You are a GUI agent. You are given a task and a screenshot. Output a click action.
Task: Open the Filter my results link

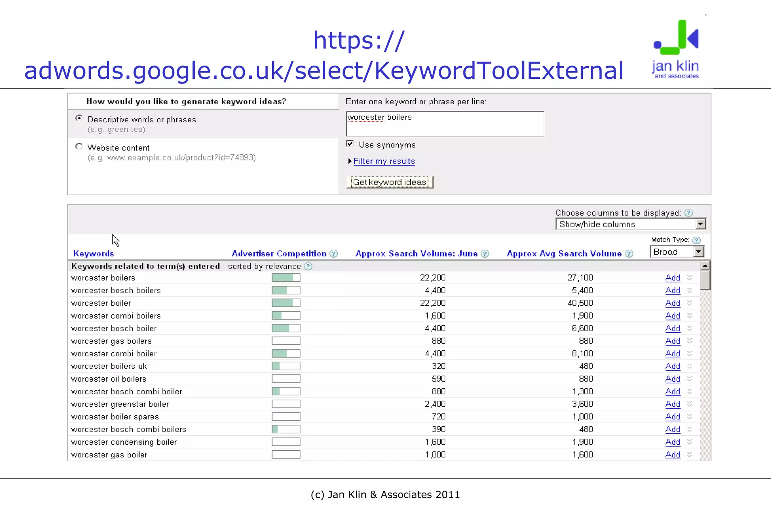point(384,161)
